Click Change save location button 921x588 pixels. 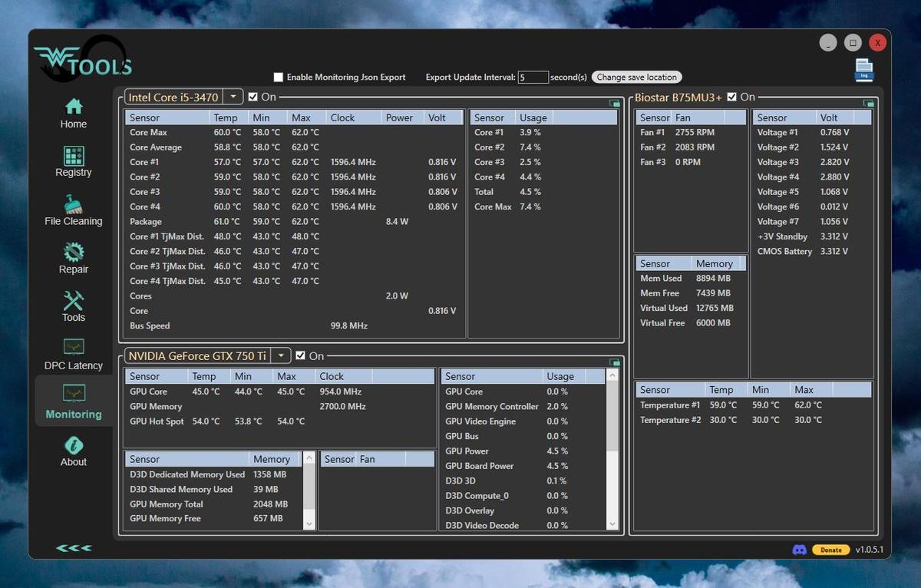click(636, 77)
